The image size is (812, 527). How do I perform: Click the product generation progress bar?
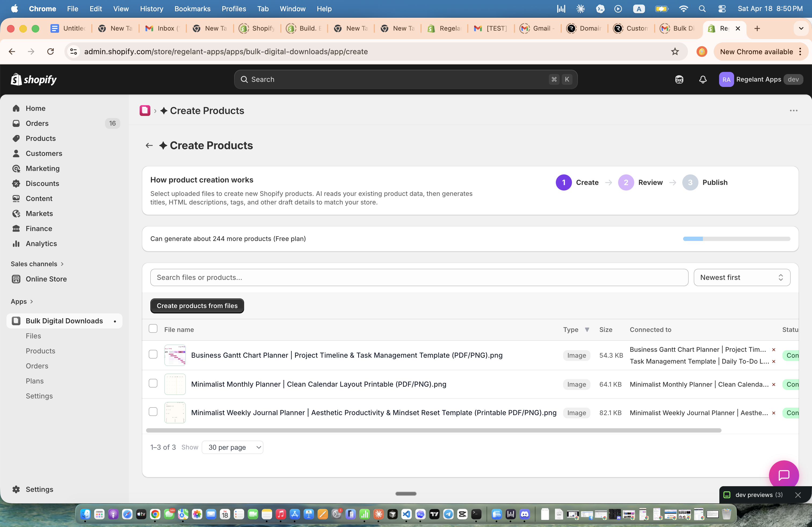click(737, 239)
